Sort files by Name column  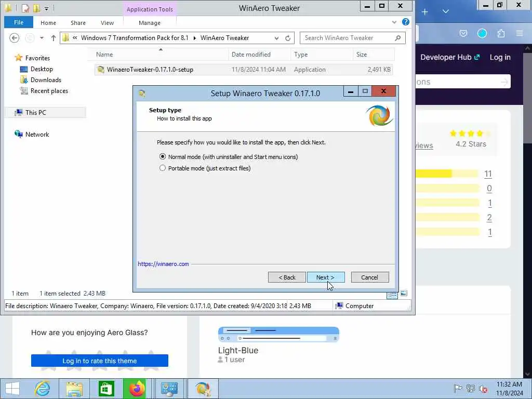(158, 54)
